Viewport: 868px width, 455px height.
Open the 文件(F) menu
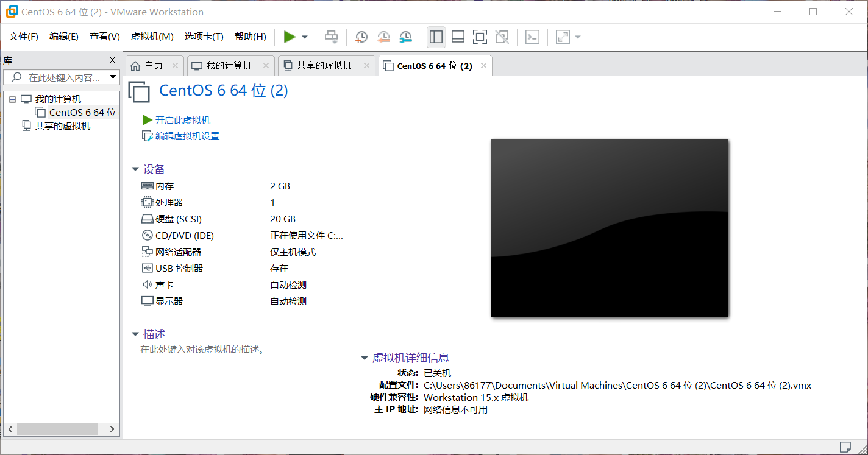24,37
